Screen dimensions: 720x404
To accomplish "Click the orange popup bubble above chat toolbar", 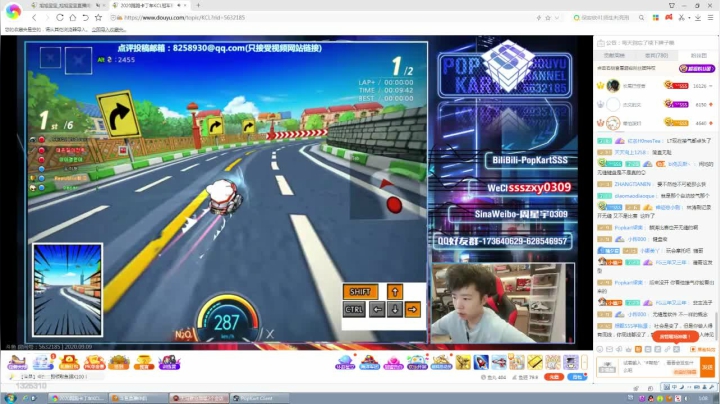I will pyautogui.click(x=675, y=337).
